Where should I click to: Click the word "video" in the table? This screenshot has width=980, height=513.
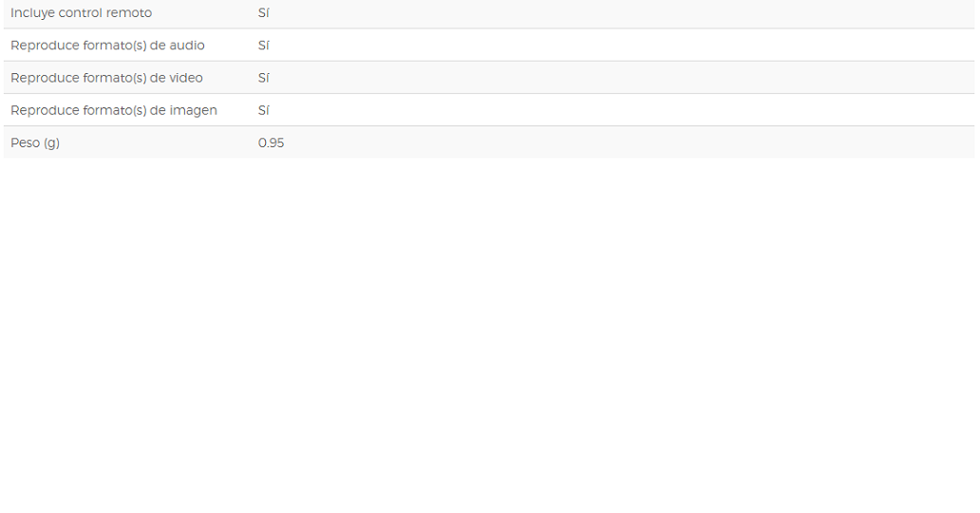186,78
